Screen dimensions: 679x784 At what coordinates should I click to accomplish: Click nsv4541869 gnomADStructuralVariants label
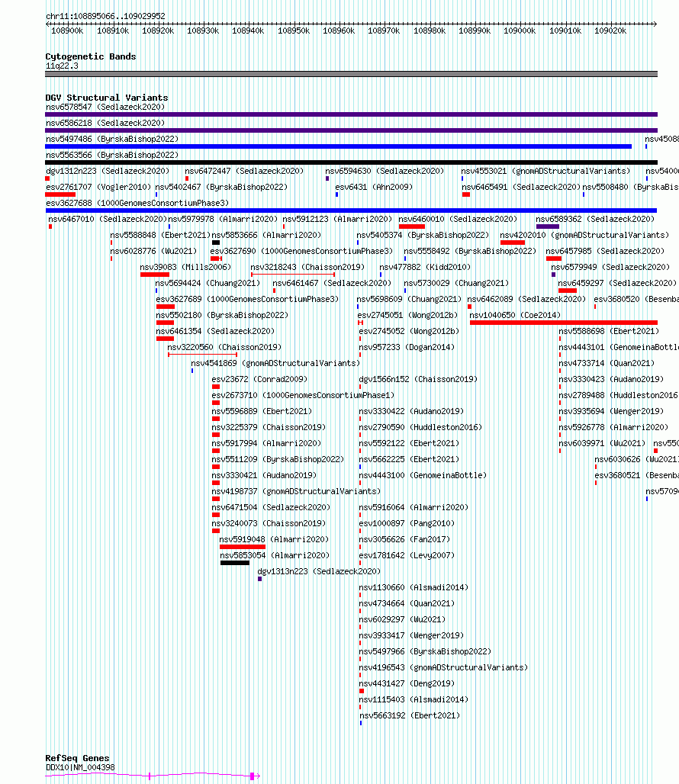coord(275,363)
